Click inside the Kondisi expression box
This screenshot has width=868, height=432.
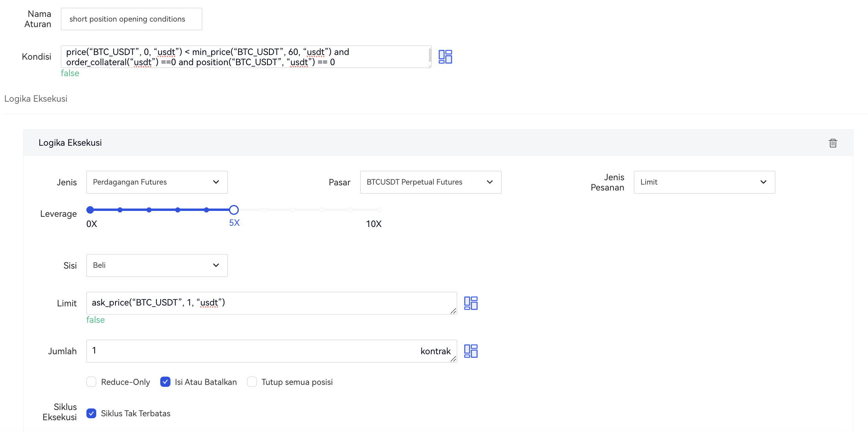pos(245,57)
